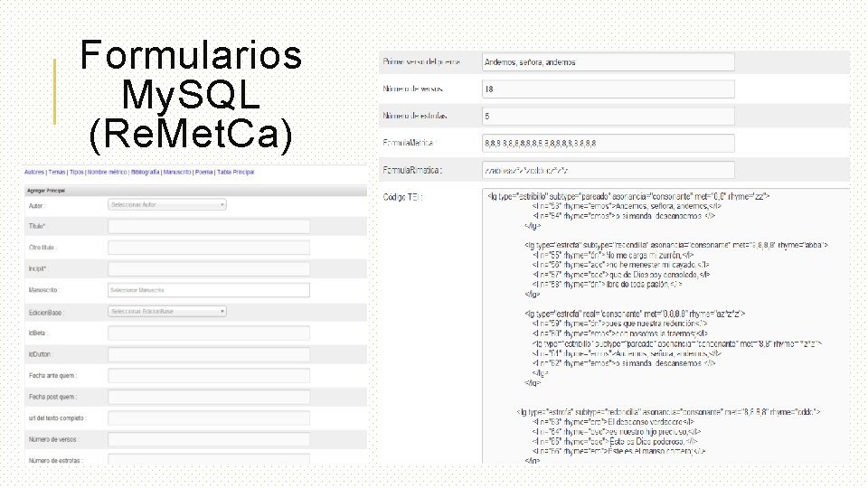Click the Otro título input field
The image size is (868, 488).
209,248
